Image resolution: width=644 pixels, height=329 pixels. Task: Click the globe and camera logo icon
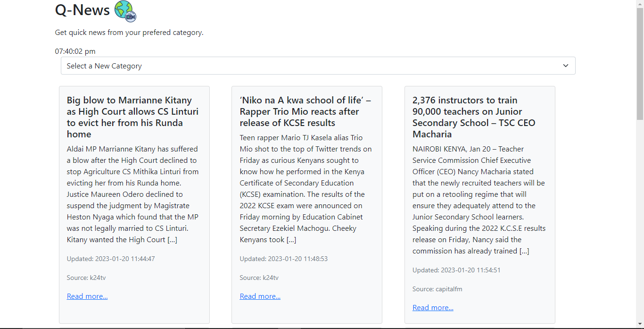125,11
